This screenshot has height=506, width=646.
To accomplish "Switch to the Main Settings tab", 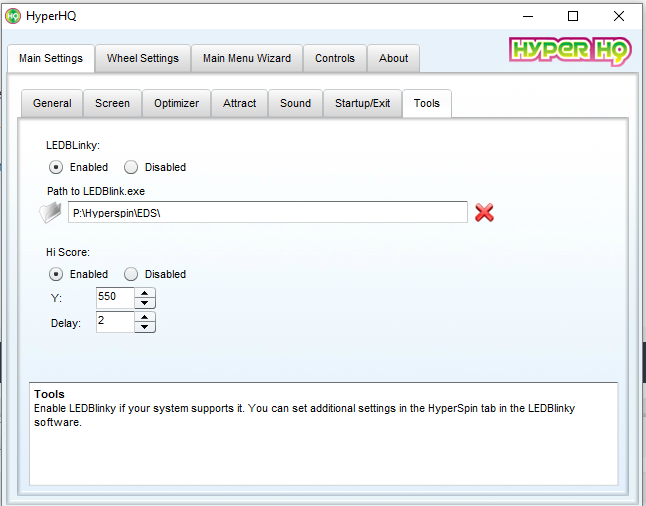I will click(51, 59).
